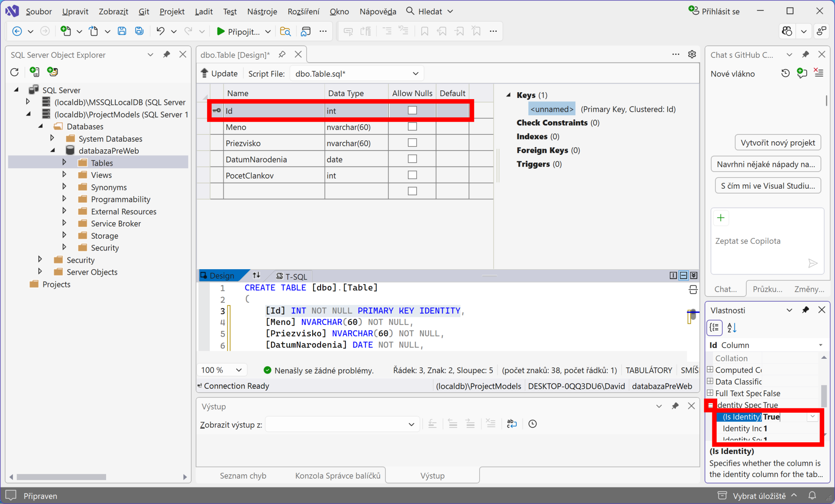Click the Open File new item icon
This screenshot has height=504, width=835.
click(x=94, y=31)
